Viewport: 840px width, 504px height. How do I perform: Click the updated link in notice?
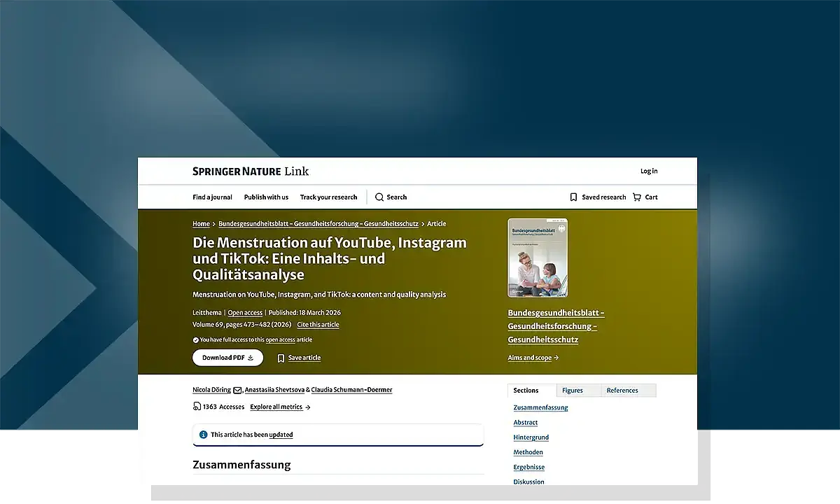pos(281,435)
